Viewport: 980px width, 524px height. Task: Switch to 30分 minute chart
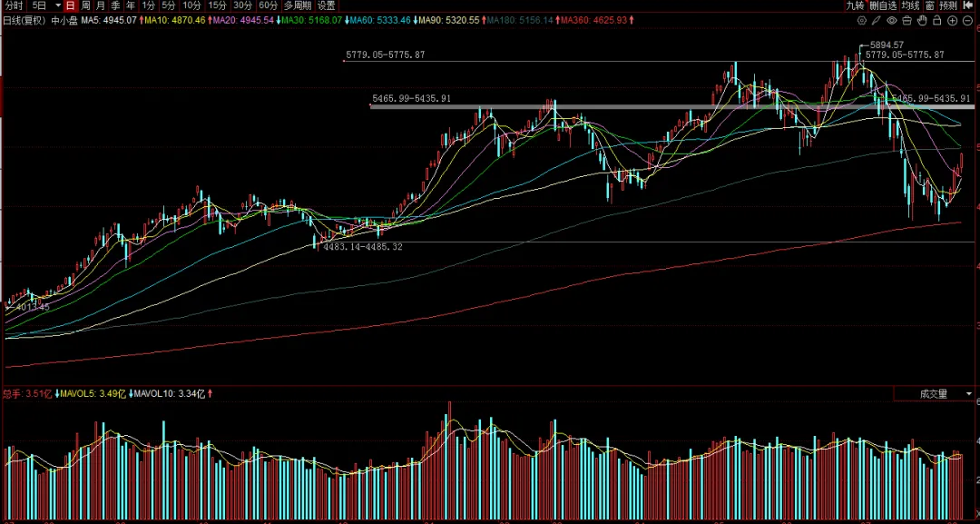pyautogui.click(x=242, y=5)
